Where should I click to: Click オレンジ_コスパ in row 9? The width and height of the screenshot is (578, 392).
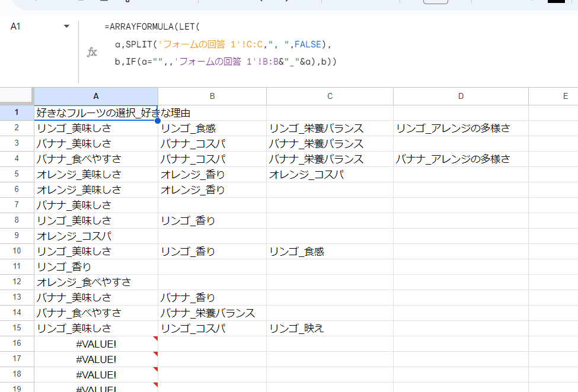(96, 236)
